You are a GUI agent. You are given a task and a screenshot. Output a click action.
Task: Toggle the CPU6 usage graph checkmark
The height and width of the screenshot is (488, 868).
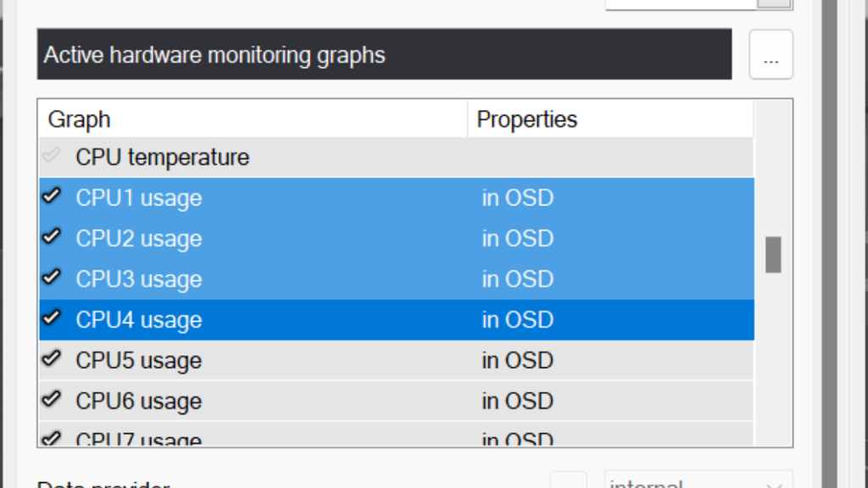[52, 400]
